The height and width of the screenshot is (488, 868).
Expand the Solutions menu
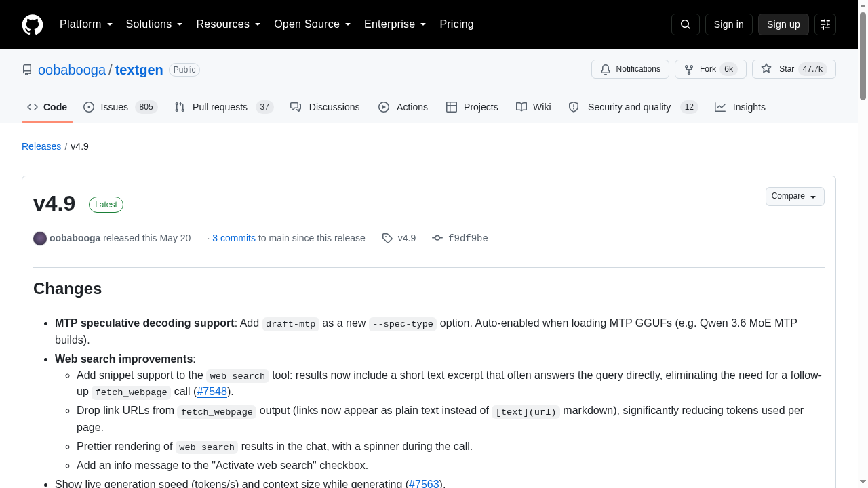pos(155,24)
